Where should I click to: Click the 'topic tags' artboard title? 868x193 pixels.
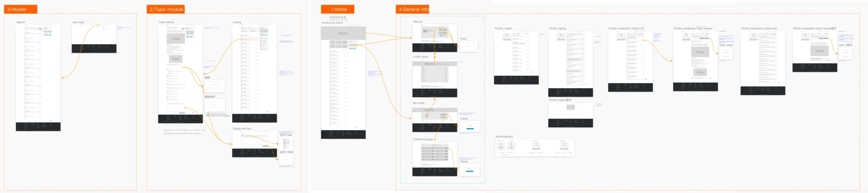[x=286, y=135]
